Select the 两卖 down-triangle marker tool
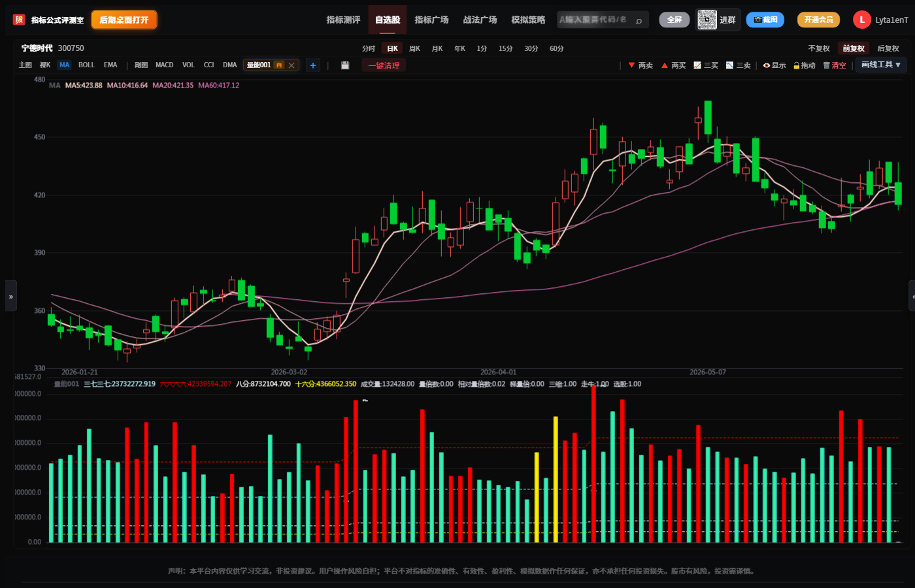The height and width of the screenshot is (588, 915). [x=632, y=65]
